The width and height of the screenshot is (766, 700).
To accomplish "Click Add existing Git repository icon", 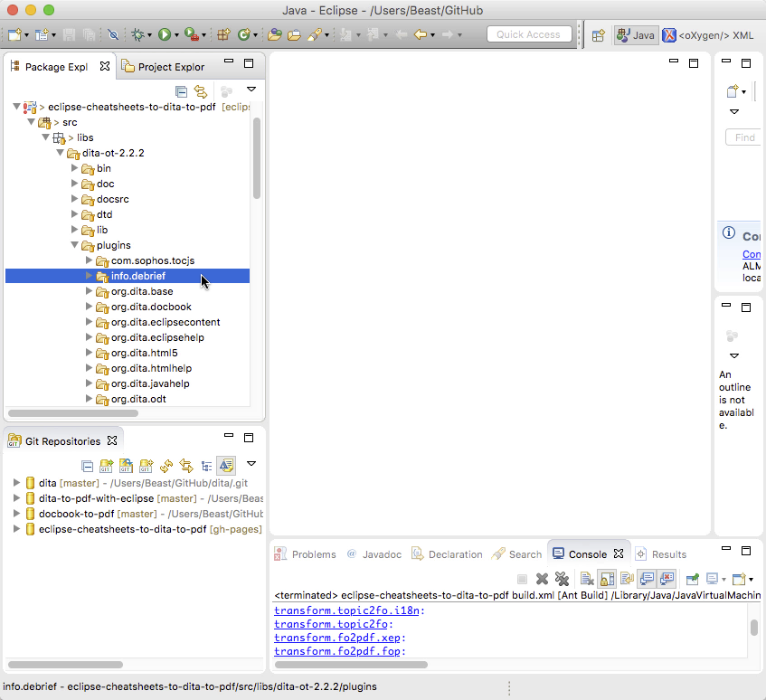I will (106, 466).
